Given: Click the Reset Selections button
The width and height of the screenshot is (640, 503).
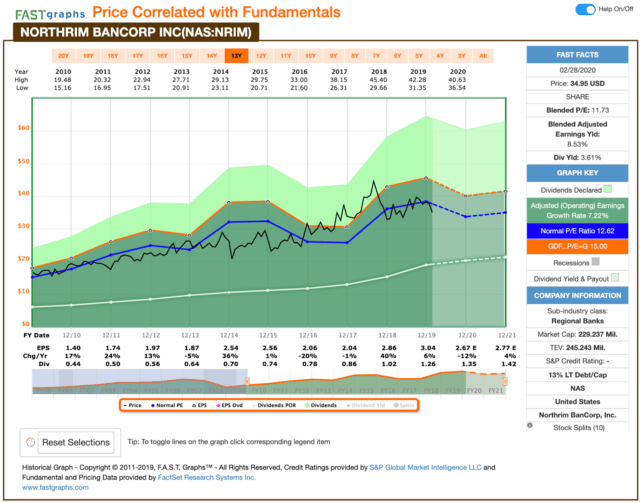Looking at the screenshot, I should [76, 443].
